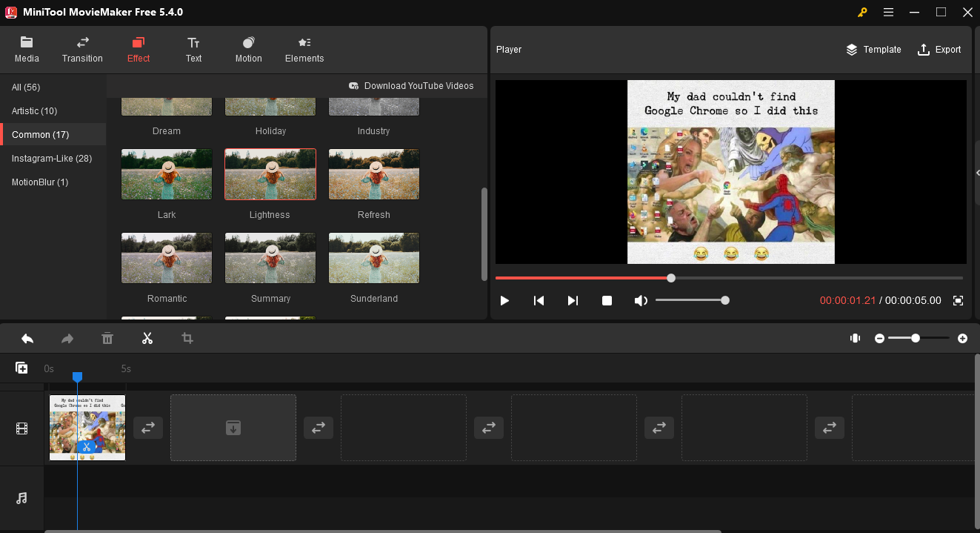
Task: Open the Instagram-Like (28) category
Action: click(x=52, y=159)
